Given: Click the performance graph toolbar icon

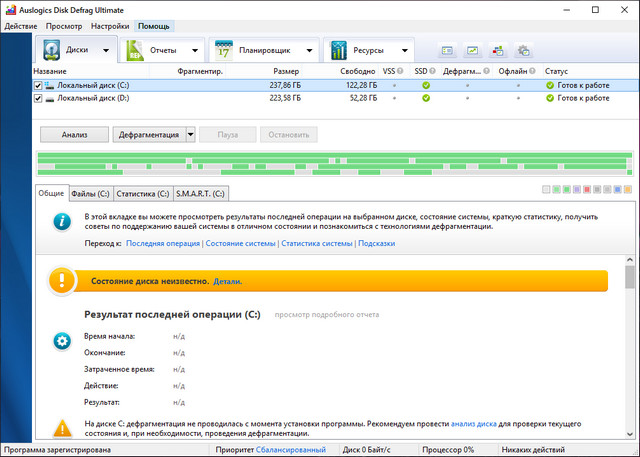Looking at the screenshot, I should tap(472, 51).
